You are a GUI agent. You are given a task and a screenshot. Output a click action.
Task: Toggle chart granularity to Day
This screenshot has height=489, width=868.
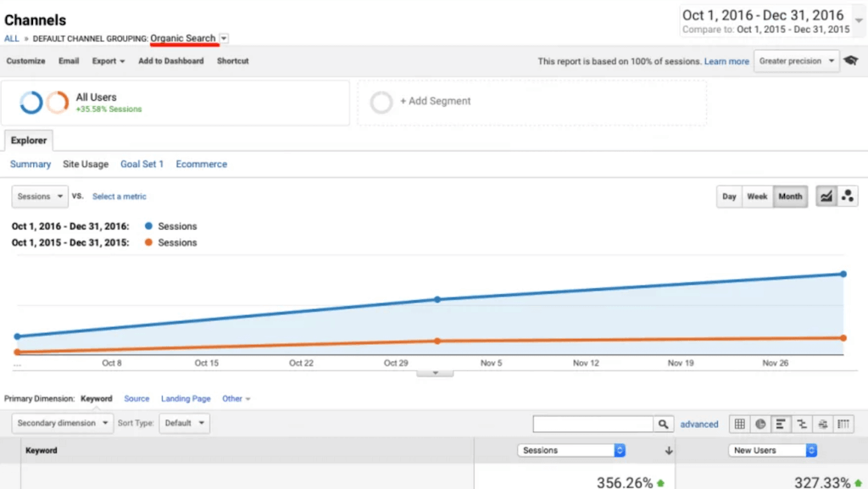click(729, 197)
